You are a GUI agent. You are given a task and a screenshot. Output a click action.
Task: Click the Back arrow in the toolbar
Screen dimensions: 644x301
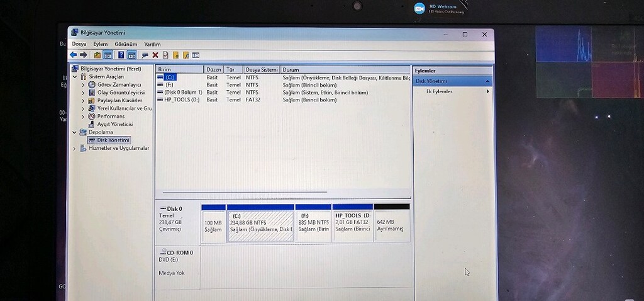73,55
